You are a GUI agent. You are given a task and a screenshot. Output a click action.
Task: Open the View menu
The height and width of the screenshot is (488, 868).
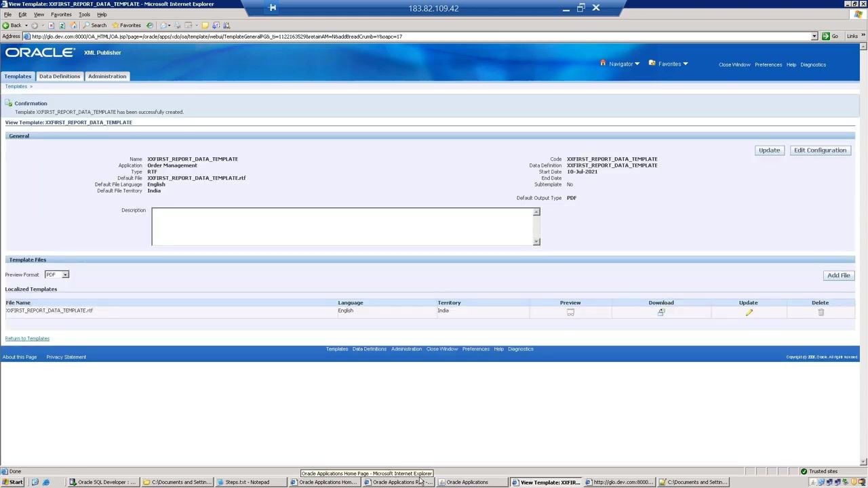(39, 14)
